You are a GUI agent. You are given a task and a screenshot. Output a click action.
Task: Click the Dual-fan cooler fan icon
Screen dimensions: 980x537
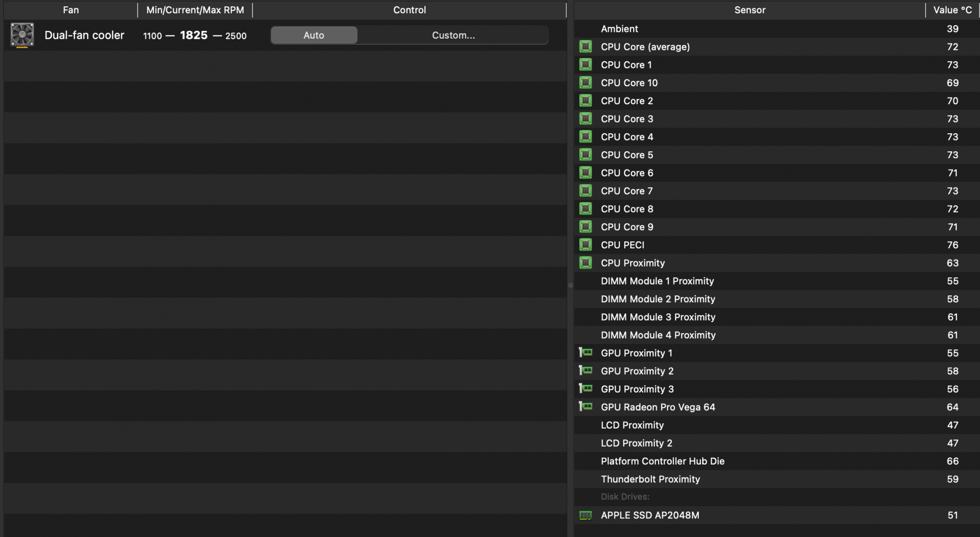22,35
